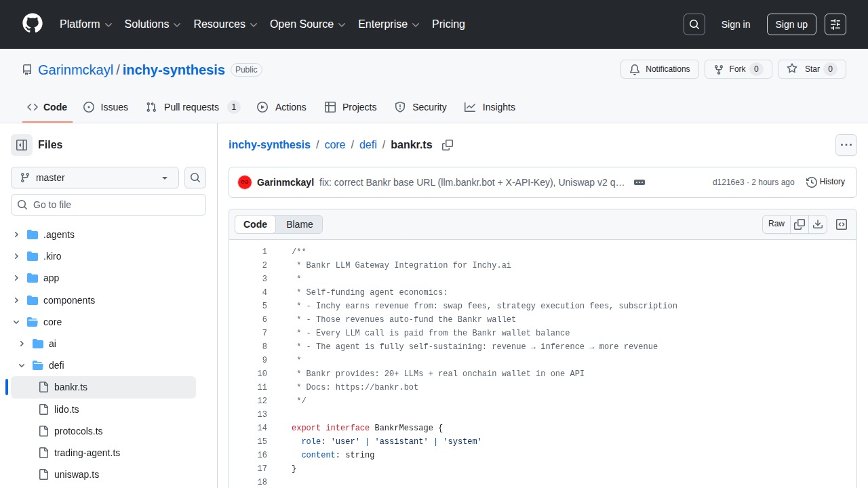The height and width of the screenshot is (488, 868).
Task: Fork the repository
Action: [x=738, y=69]
